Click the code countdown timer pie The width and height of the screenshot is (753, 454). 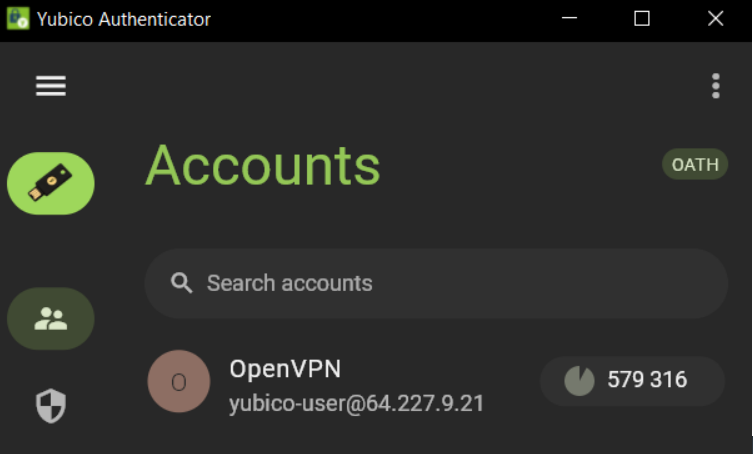point(579,380)
